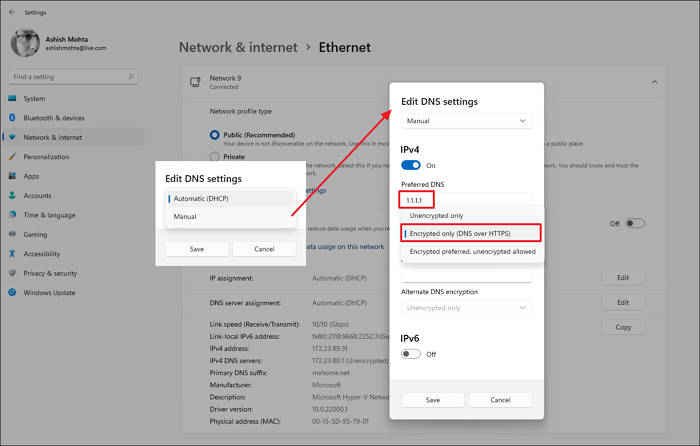Click the Copy button
The height and width of the screenshot is (446, 700).
(623, 327)
